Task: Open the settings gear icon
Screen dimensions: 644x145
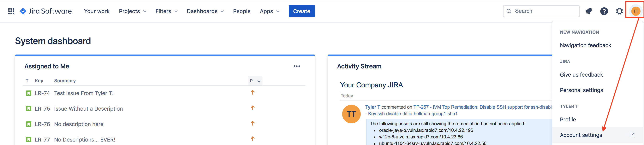Action: tap(619, 11)
